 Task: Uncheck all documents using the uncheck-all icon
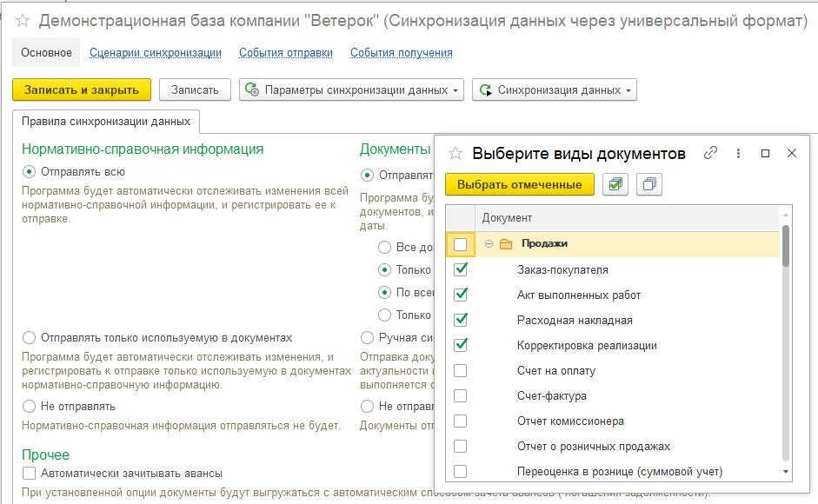tap(648, 184)
